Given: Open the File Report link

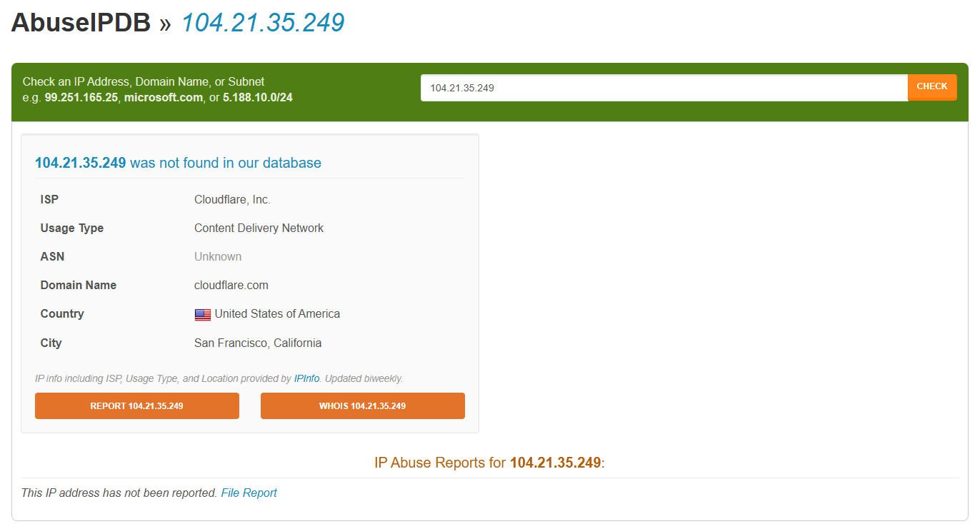Looking at the screenshot, I should (x=249, y=493).
